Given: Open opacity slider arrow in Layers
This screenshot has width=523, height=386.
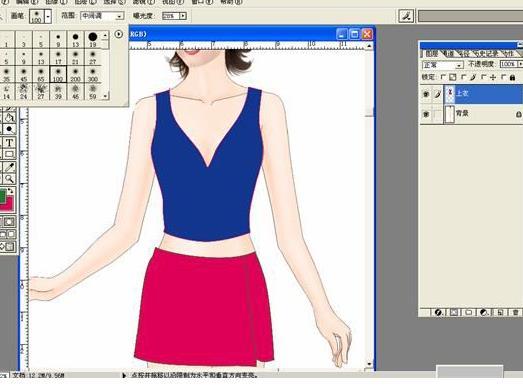Looking at the screenshot, I should pos(520,64).
